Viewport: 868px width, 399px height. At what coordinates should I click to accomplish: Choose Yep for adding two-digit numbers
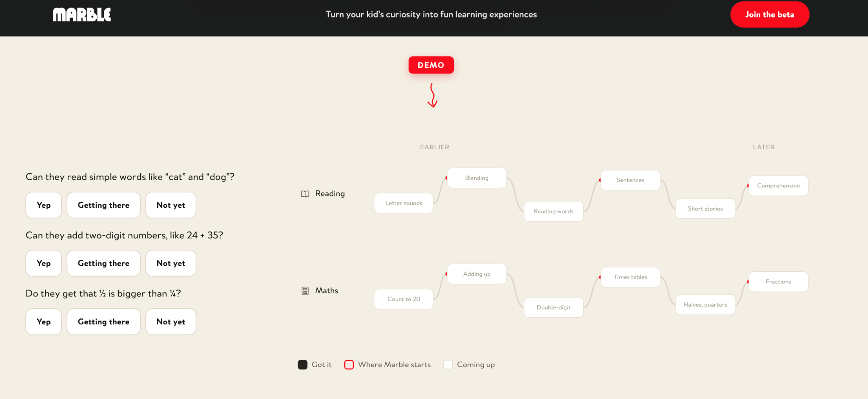[44, 263]
